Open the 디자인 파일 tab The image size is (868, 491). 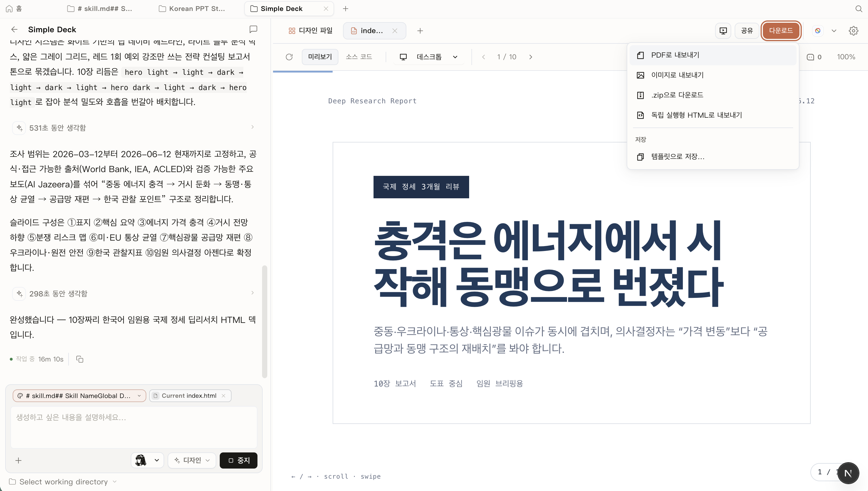point(310,31)
